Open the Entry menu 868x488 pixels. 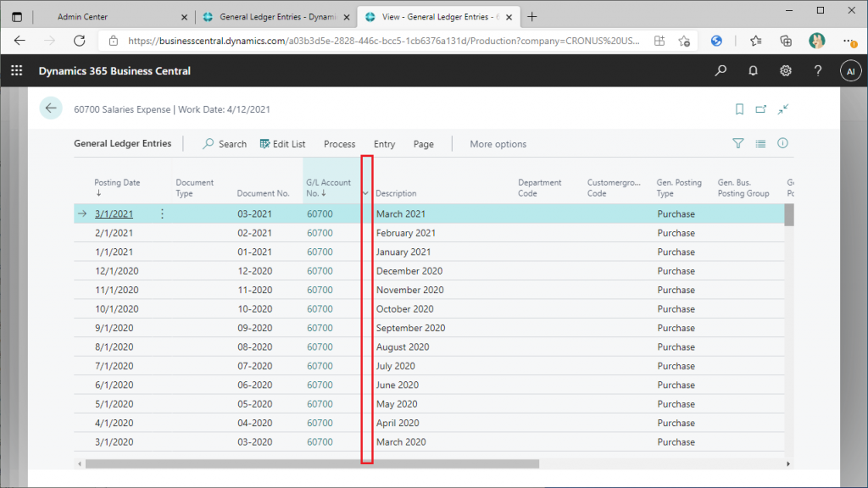pyautogui.click(x=384, y=144)
